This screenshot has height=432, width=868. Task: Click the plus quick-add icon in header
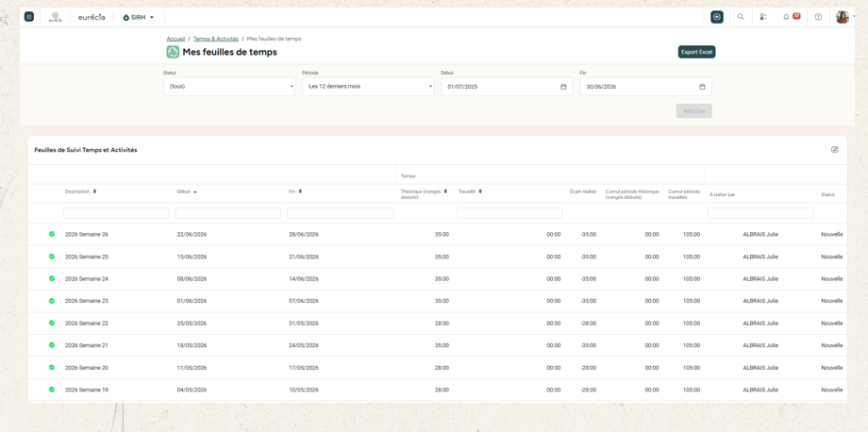717,17
